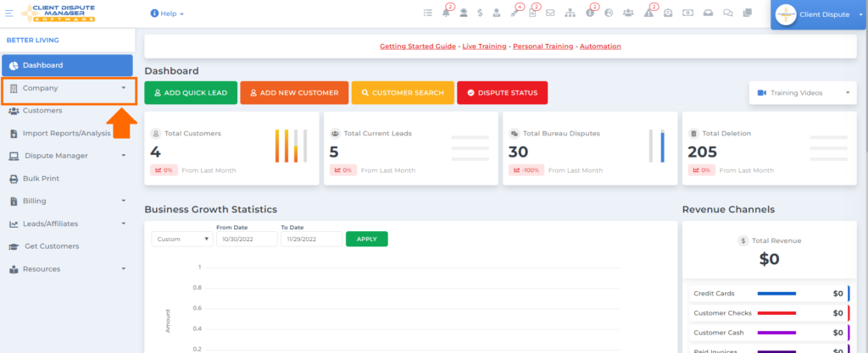The width and height of the screenshot is (868, 353).
Task: Click the globe chart icon in top bar
Action: click(609, 14)
